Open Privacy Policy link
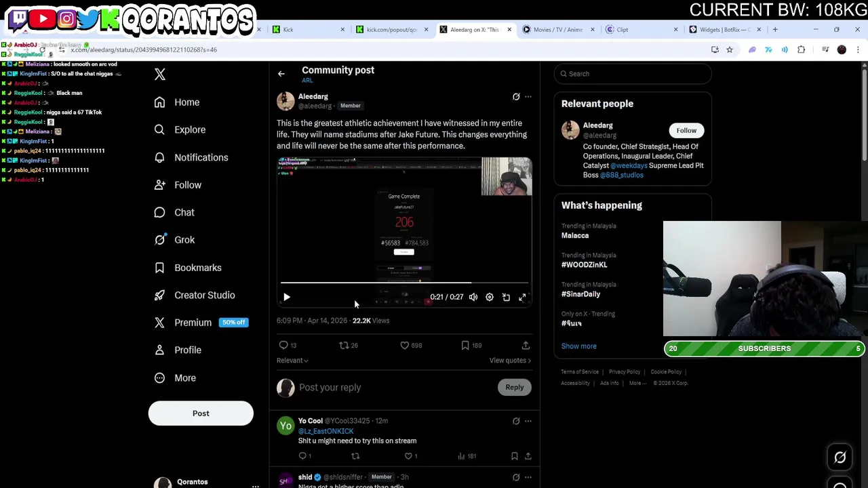 [x=625, y=372]
